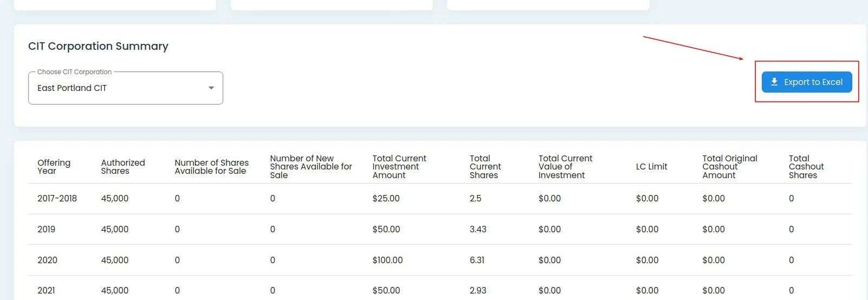Click the $25.00 investment amount cell
The height and width of the screenshot is (300, 868).
click(386, 199)
